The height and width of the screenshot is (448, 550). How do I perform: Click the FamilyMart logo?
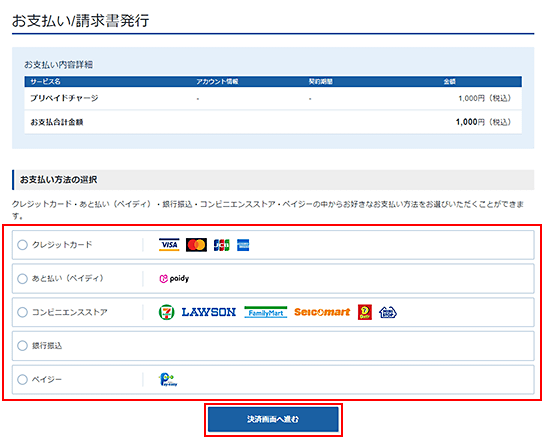pos(266,312)
